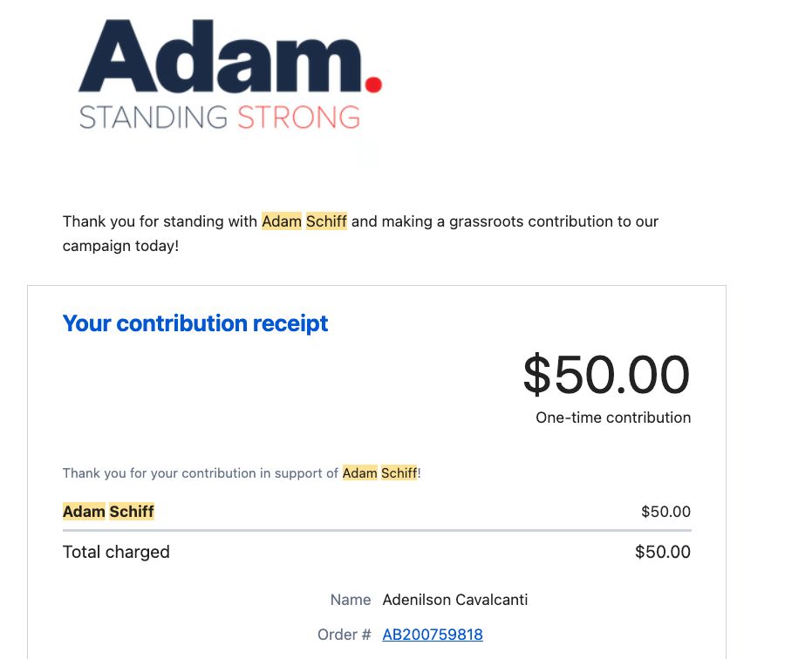Click the "Name" field label

tap(351, 600)
